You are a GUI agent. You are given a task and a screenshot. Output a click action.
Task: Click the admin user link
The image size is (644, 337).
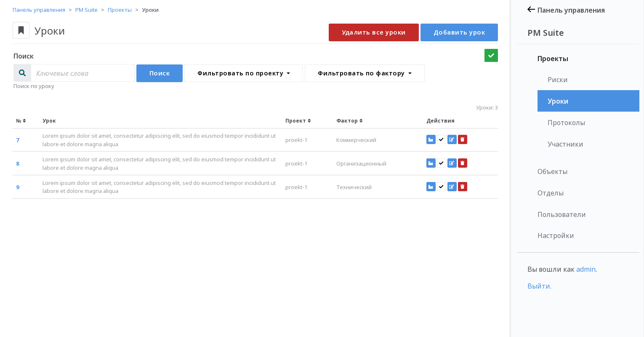(586, 269)
